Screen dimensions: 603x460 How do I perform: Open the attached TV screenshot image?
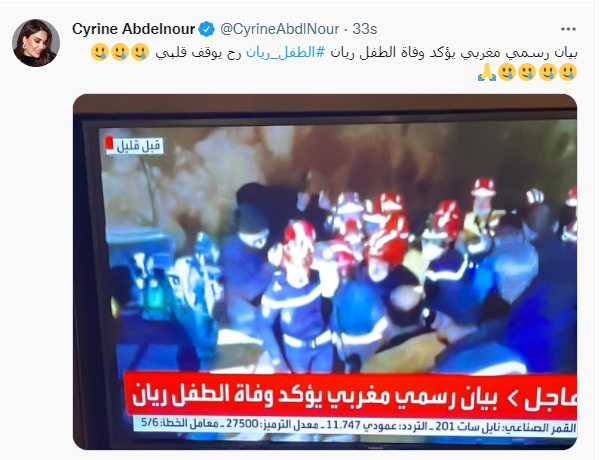click(x=325, y=272)
